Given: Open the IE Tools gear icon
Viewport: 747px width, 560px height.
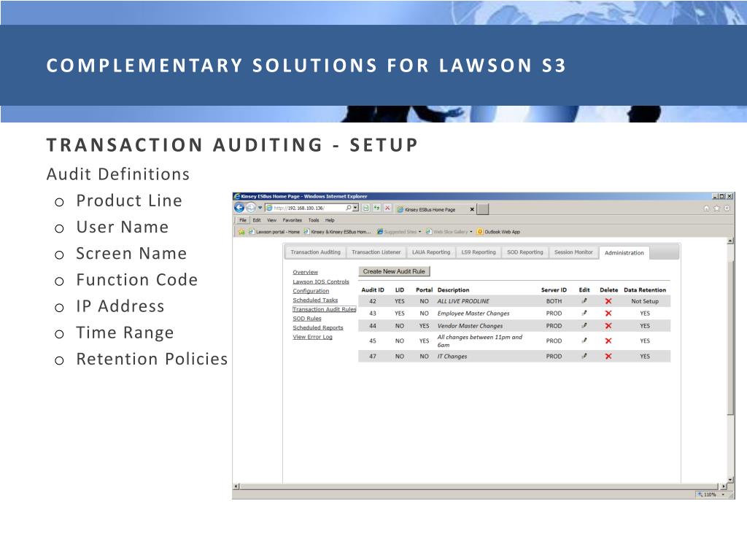Looking at the screenshot, I should point(727,209).
